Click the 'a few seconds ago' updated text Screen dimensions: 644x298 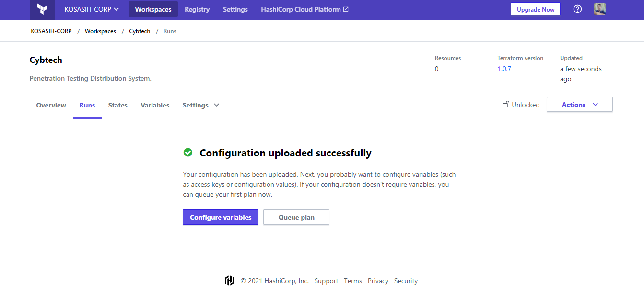[x=581, y=74]
